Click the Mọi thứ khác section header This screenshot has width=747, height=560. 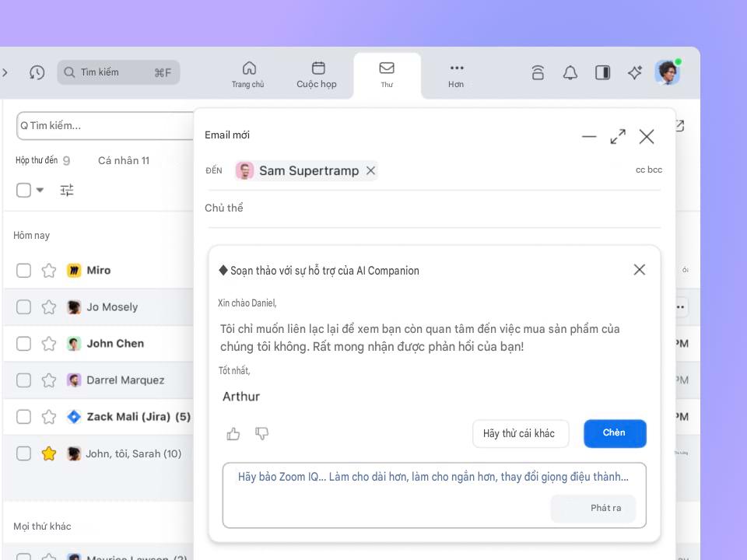42,527
